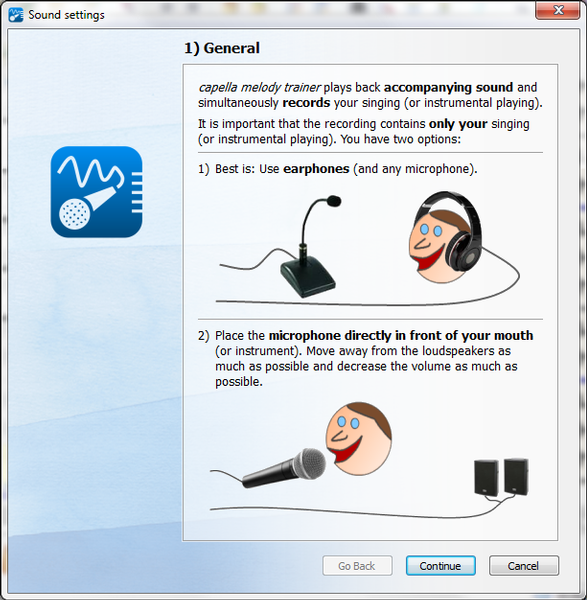Viewport: 587px width, 600px height.
Task: Click the disabled Go Back button
Action: coord(357,566)
